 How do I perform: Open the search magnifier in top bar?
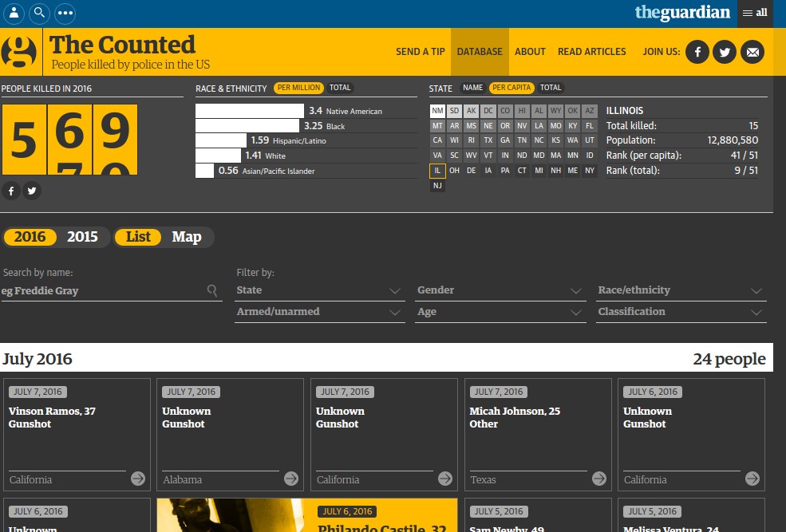tap(39, 13)
